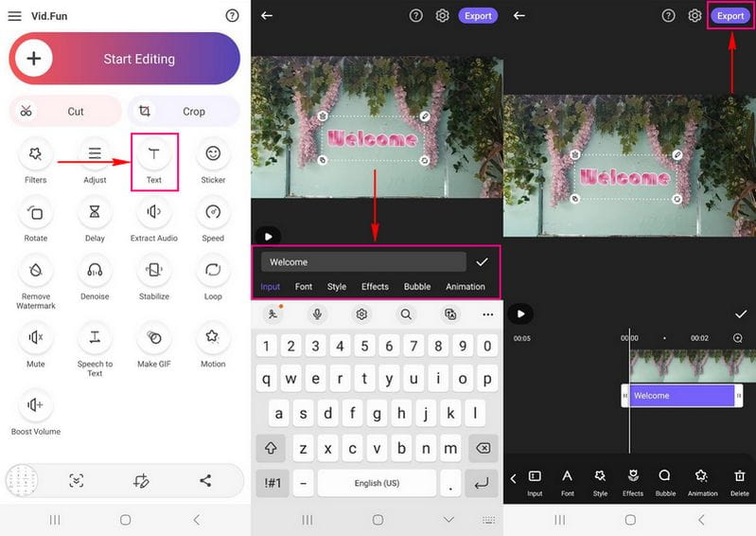756x536 pixels.
Task: Switch keyboard to symbols with !#1
Action: tap(273, 483)
